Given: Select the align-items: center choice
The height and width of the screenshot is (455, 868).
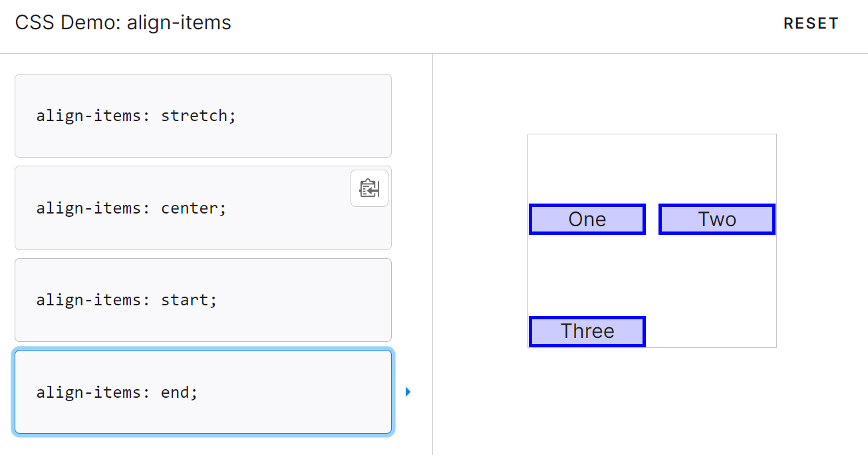Looking at the screenshot, I should (x=203, y=208).
